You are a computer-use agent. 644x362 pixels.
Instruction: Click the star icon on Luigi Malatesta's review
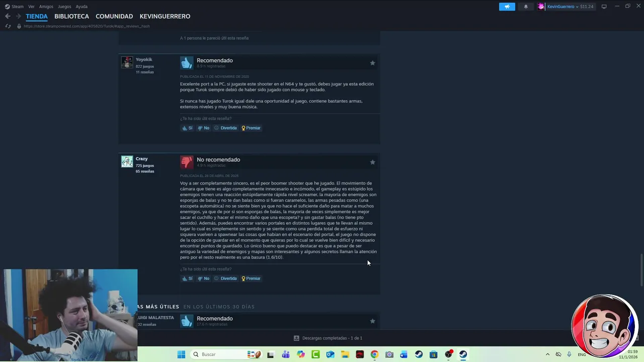(x=372, y=321)
